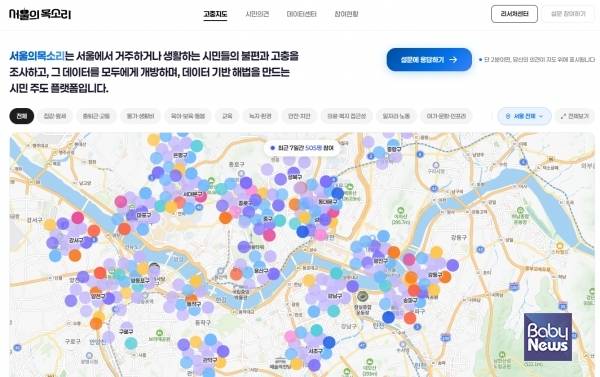The width and height of the screenshot is (600, 377).
Task: Click the blue dot in the 7일간 badge
Action: click(x=272, y=148)
